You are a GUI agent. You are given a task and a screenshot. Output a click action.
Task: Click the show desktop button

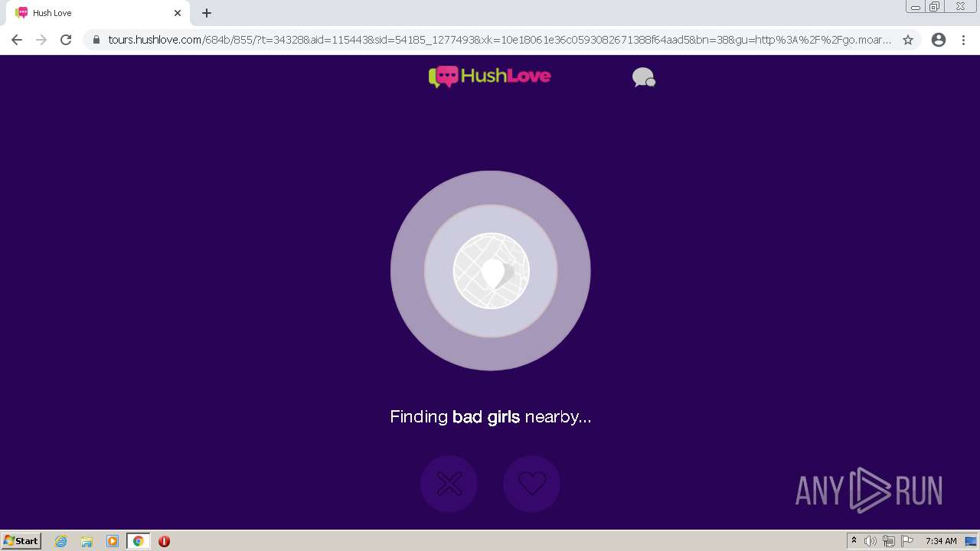pyautogui.click(x=971, y=541)
